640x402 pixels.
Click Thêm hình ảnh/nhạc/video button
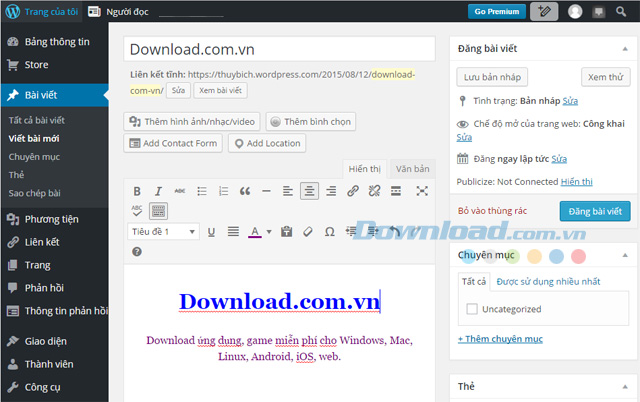tap(192, 122)
